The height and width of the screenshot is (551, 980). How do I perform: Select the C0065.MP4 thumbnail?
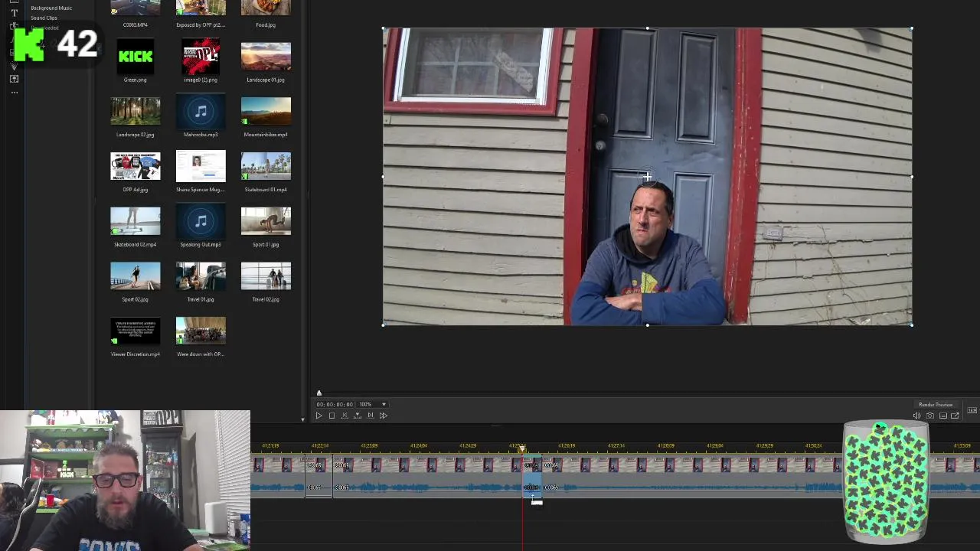pos(136,8)
